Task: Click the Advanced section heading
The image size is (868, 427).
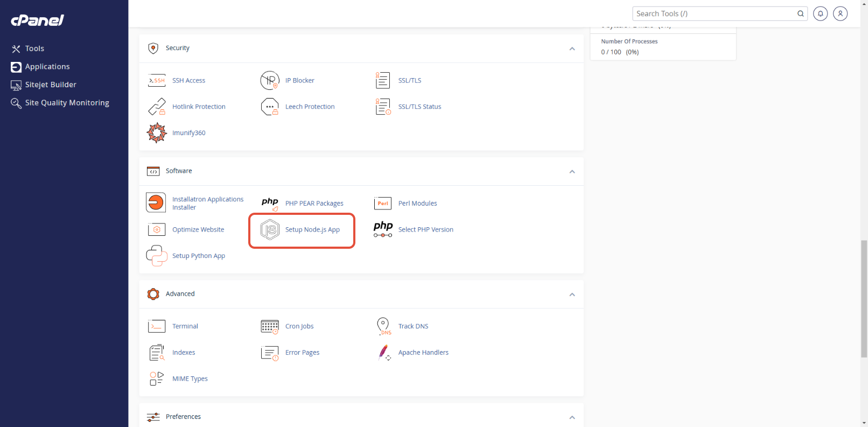Action: coord(180,293)
